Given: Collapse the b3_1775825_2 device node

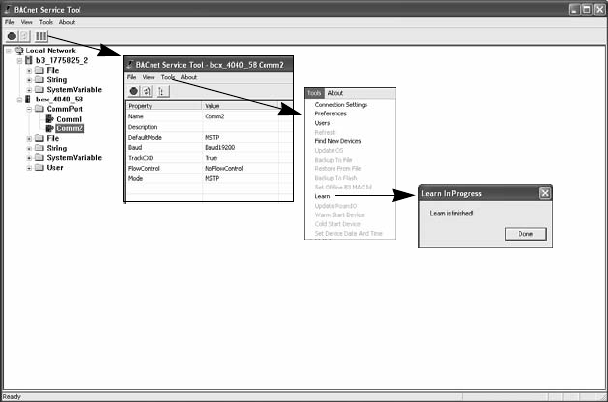Looking at the screenshot, I should pyautogui.click(x=19, y=60).
